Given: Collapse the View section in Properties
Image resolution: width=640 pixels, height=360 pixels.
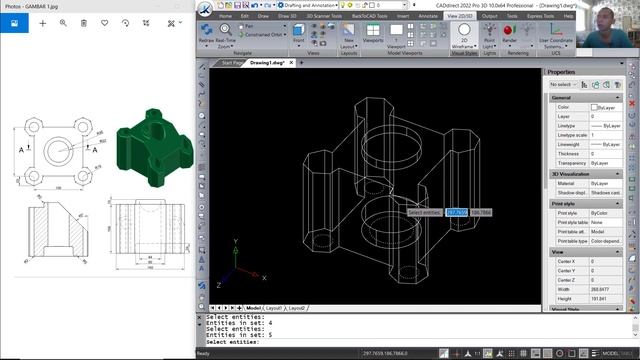Looking at the screenshot, I should tap(617, 252).
